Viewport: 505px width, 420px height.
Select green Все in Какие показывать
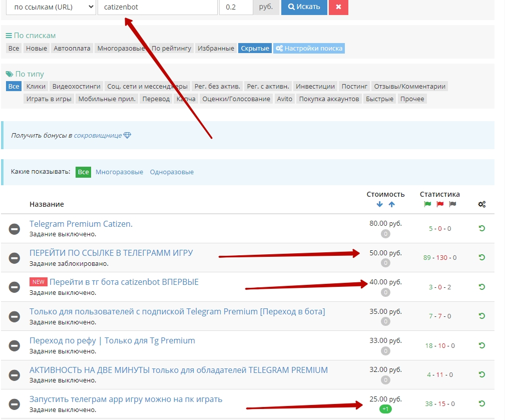pos(83,172)
